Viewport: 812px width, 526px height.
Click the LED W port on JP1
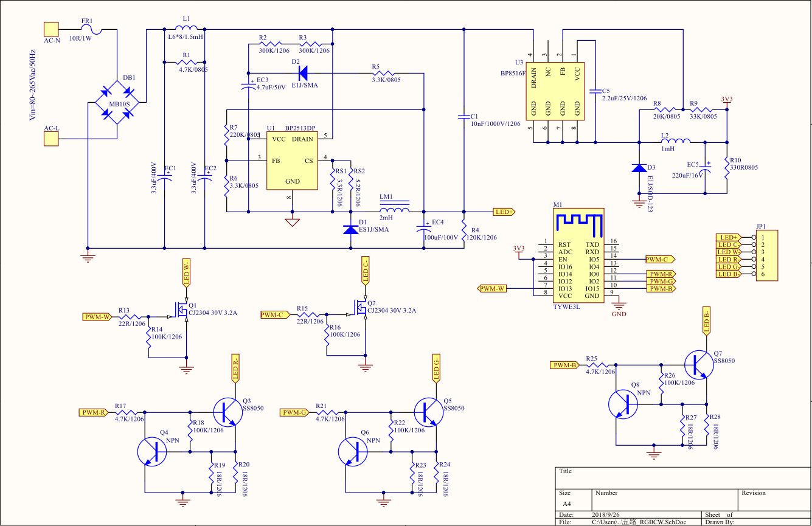[729, 252]
